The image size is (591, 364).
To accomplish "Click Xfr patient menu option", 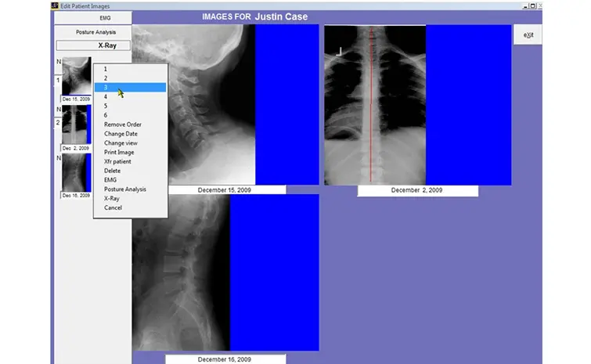I will pos(130,161).
